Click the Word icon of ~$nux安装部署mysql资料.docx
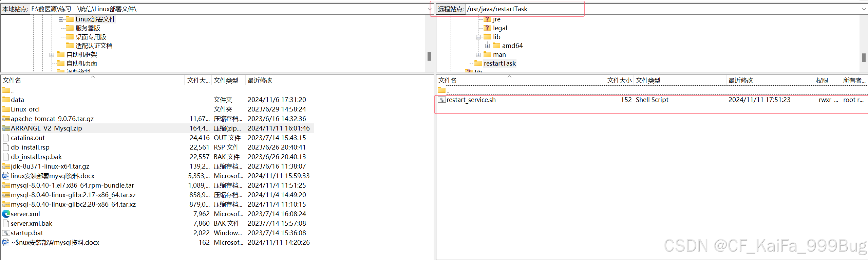The height and width of the screenshot is (260, 868). (x=6, y=242)
